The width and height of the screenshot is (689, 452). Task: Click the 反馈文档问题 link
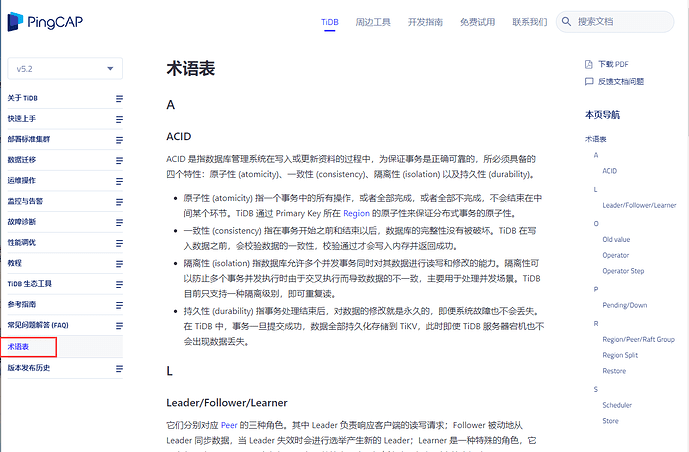tap(620, 81)
